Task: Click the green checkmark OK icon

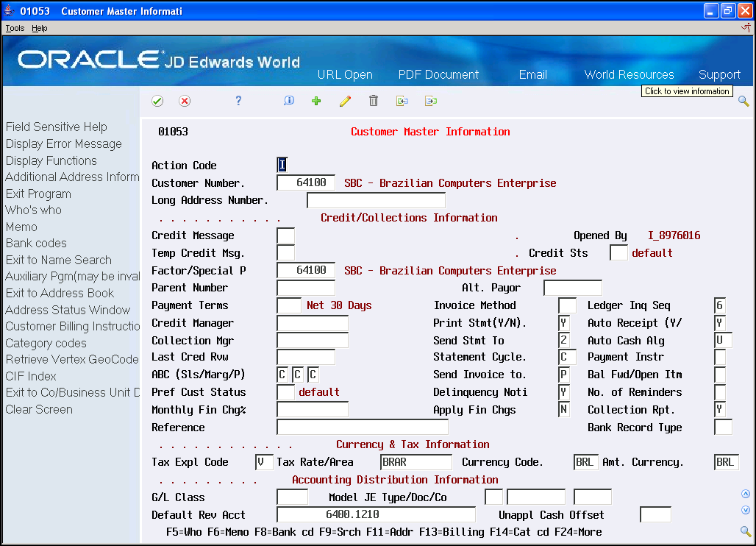Action: (x=157, y=101)
